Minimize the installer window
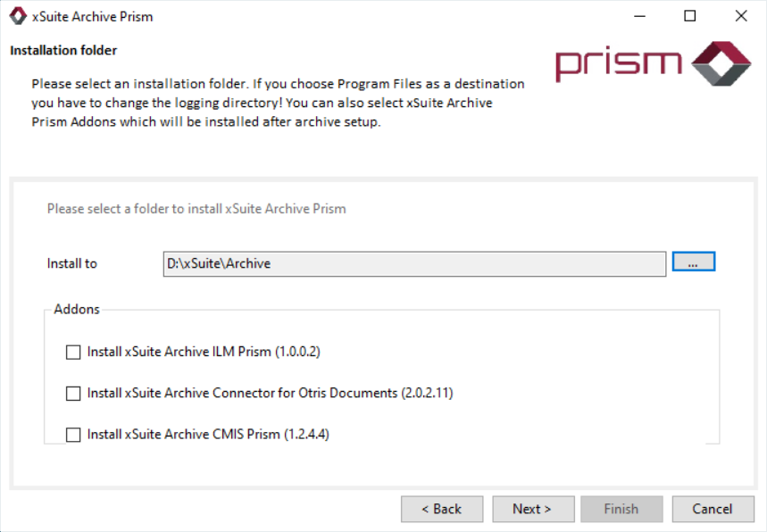Image resolution: width=767 pixels, height=532 pixels. point(639,16)
